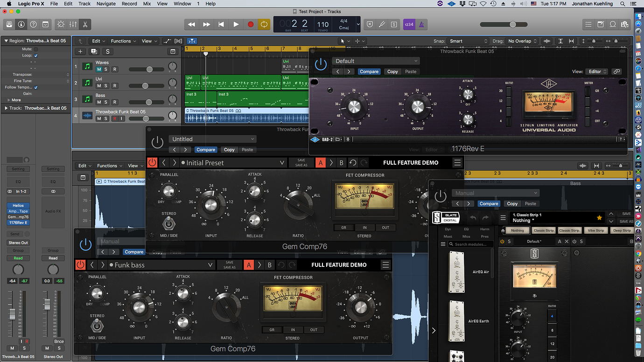Uncheck the Follow Tempo checkbox
The width and height of the screenshot is (644, 362).
pyautogui.click(x=36, y=87)
